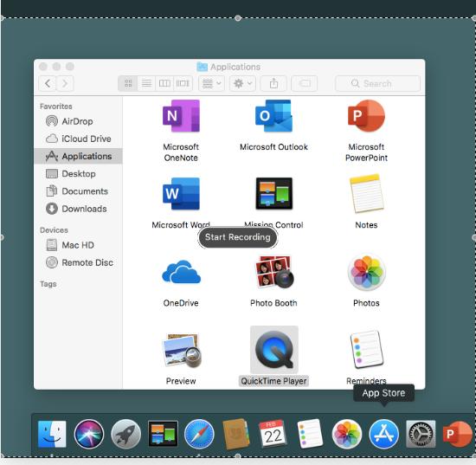Open the gear Action menu dropdown
This screenshot has height=465, width=476.
(x=242, y=83)
